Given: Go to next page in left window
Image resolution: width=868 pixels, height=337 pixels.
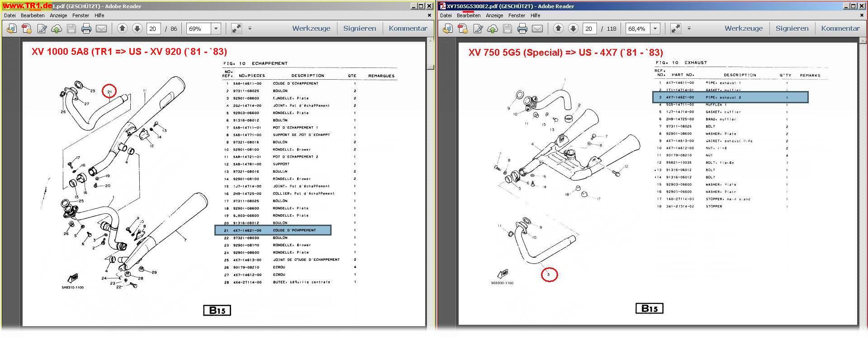Looking at the screenshot, I should click(137, 29).
